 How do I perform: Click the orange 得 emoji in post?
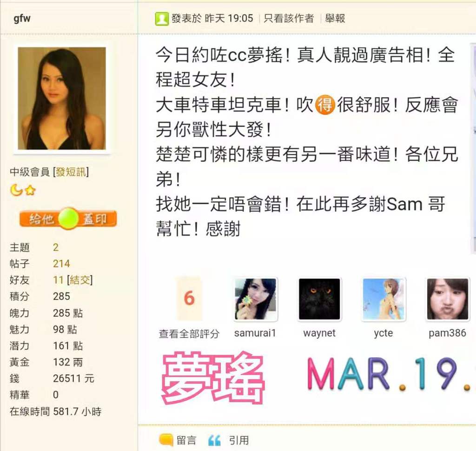[325, 105]
